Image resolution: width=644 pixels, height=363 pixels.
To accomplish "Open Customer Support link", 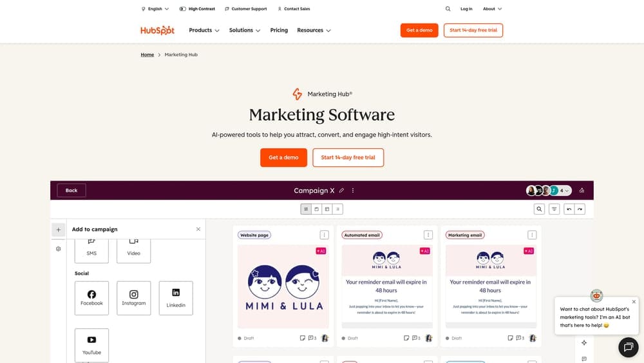I will click(x=245, y=8).
